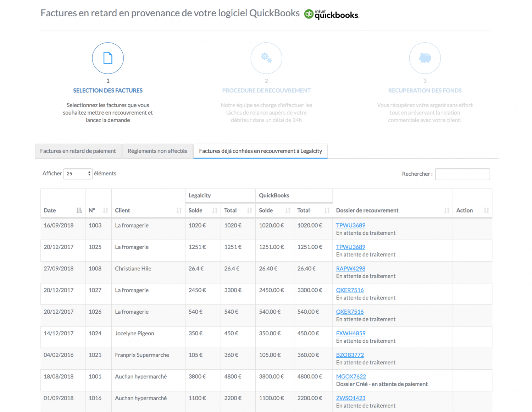Click the piggy bank icon for step 3
This screenshot has width=532, height=412.
click(425, 58)
